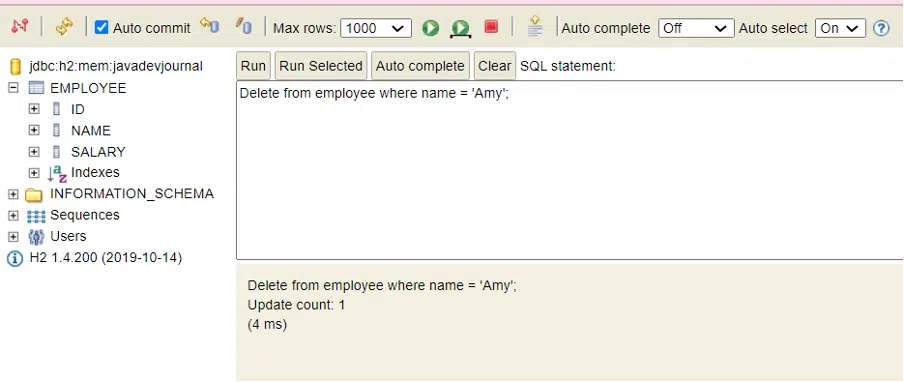Image resolution: width=904 pixels, height=382 pixels.
Task: Click the Delete statement in results panel
Action: 382,285
